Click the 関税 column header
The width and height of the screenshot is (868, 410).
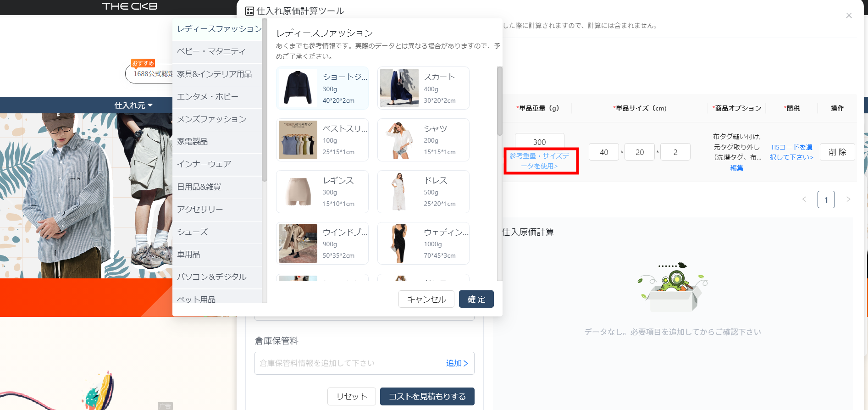click(x=792, y=108)
